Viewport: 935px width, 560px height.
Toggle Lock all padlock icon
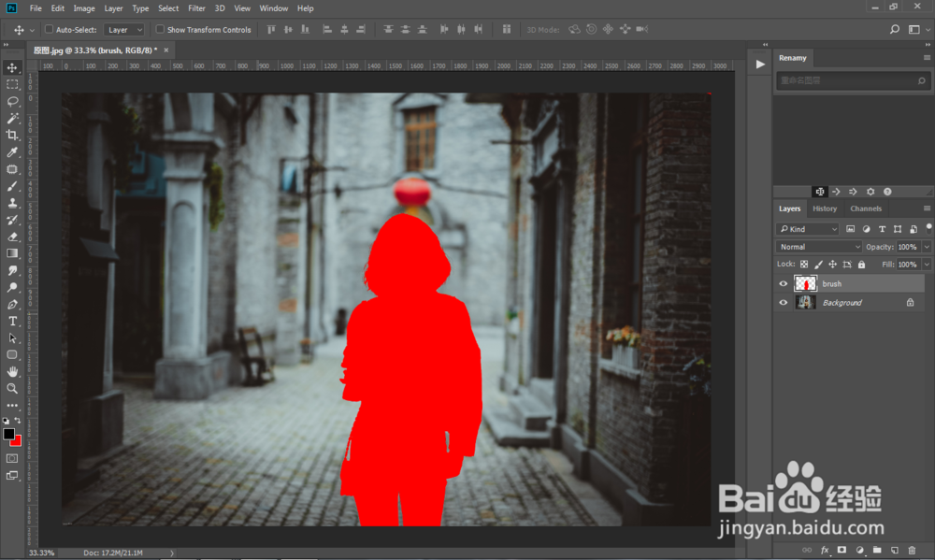point(861,265)
